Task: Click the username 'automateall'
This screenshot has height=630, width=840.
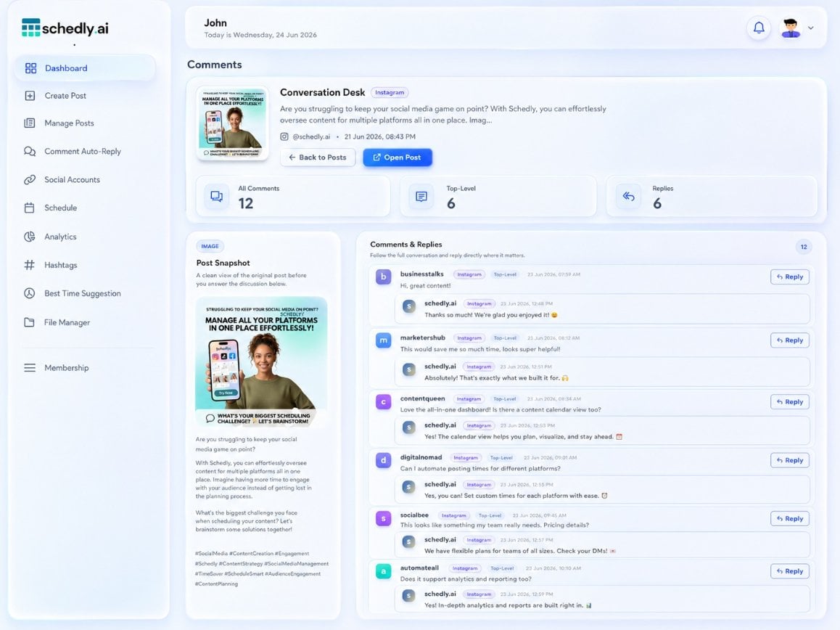Action: point(419,568)
